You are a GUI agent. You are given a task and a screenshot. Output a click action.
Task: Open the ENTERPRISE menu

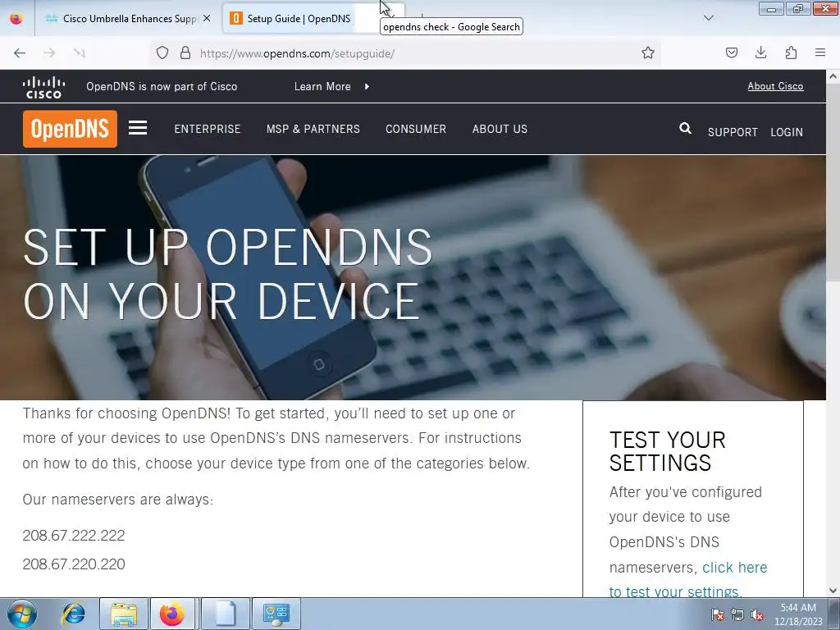pos(208,129)
